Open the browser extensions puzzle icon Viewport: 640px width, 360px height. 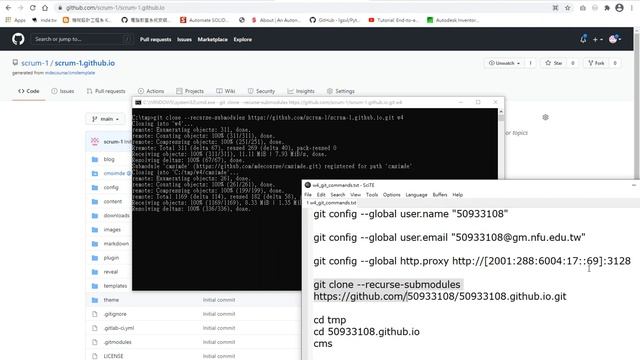pos(607,8)
